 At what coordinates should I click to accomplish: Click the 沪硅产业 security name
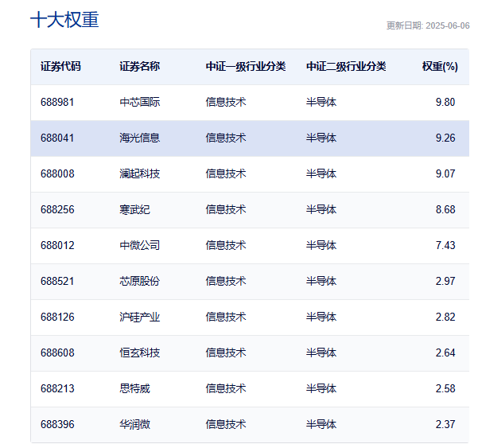coord(140,317)
